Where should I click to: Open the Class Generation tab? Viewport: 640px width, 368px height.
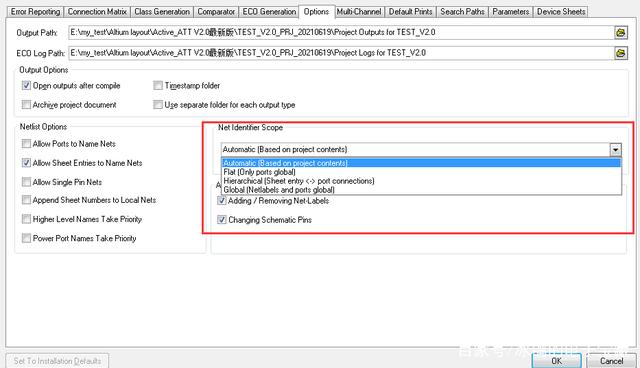point(162,12)
